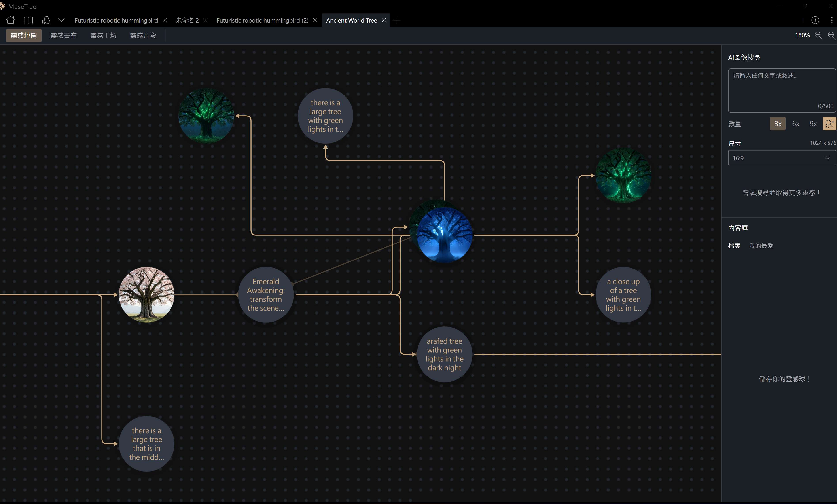This screenshot has height=504, width=837.
Task: Close the Ancient World Tree tab
Action: click(x=384, y=20)
